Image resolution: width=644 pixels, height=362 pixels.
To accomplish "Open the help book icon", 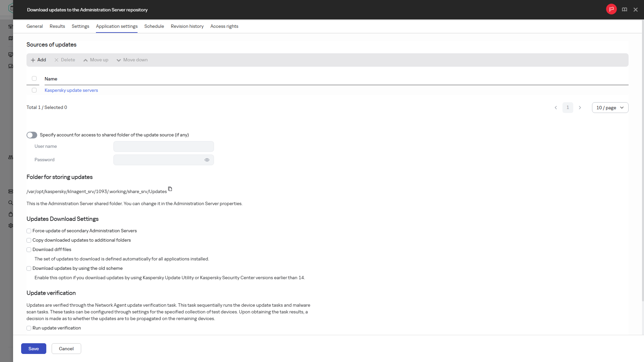I will [x=624, y=10].
